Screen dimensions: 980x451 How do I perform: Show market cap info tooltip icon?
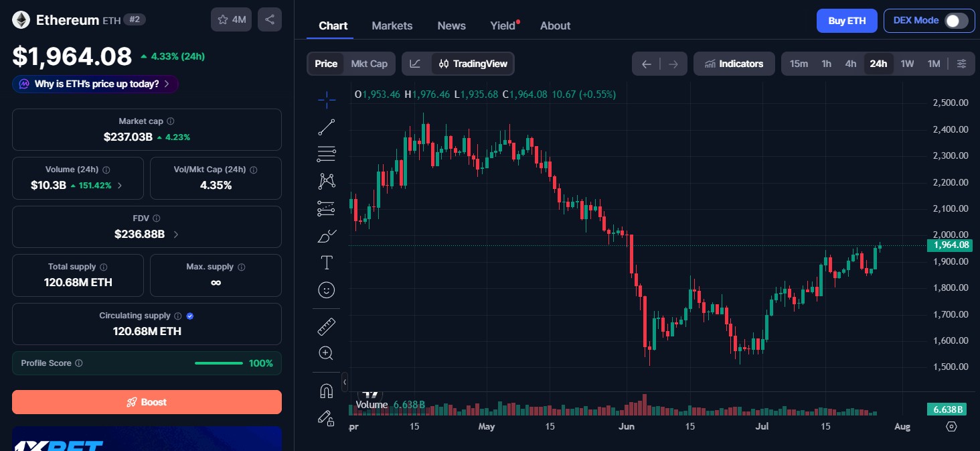click(171, 121)
